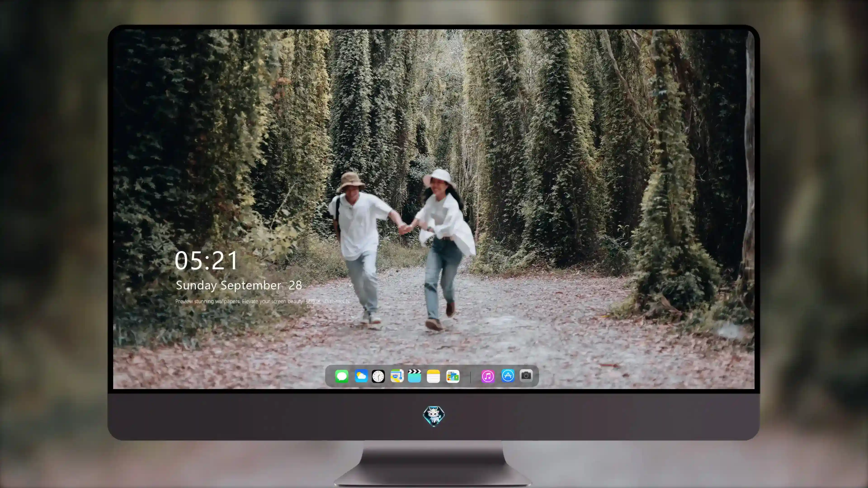Open the Camera app in dock
This screenshot has width=868, height=488.
526,375
